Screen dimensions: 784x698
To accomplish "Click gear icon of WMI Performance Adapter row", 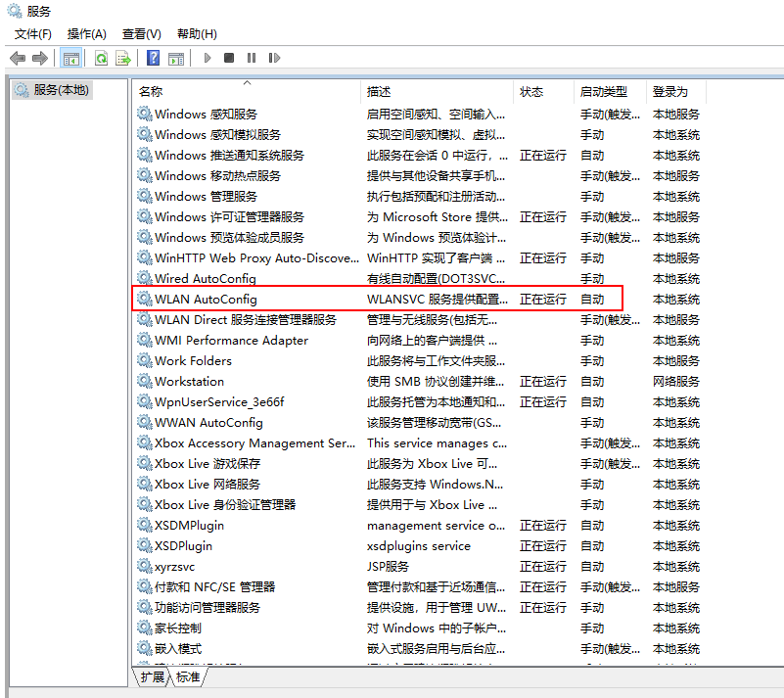I will (x=145, y=340).
